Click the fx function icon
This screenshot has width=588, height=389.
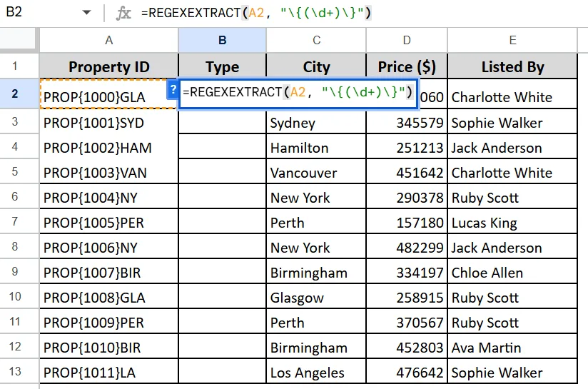coord(123,13)
